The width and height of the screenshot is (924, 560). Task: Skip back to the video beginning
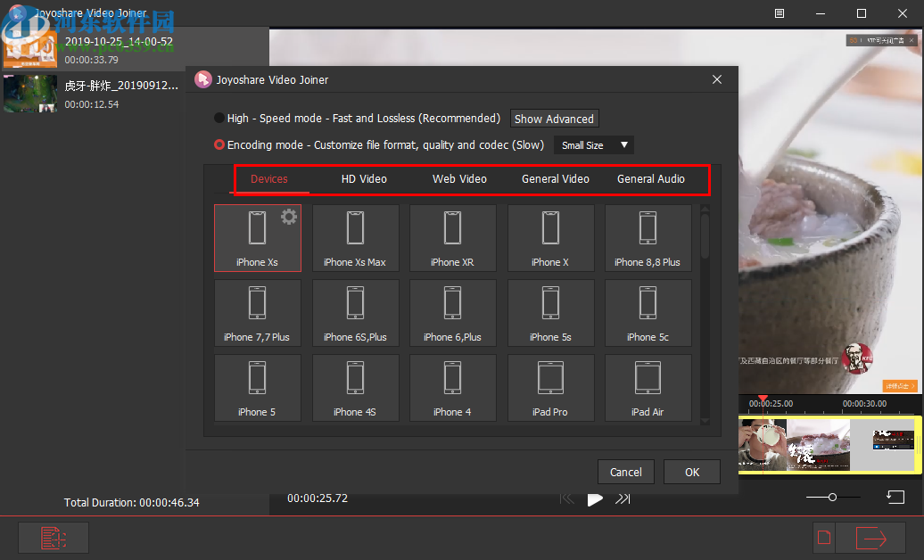[567, 499]
